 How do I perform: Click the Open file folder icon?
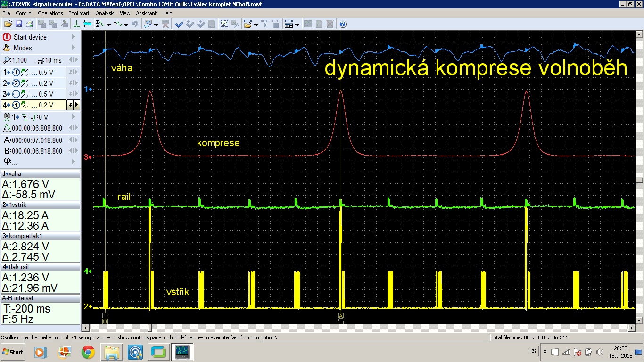[x=8, y=24]
